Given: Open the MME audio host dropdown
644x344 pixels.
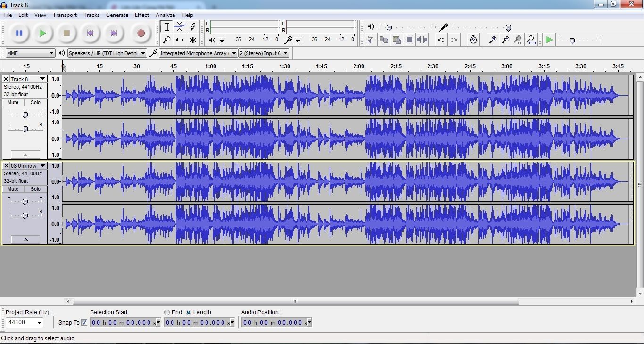Looking at the screenshot, I should point(31,53).
